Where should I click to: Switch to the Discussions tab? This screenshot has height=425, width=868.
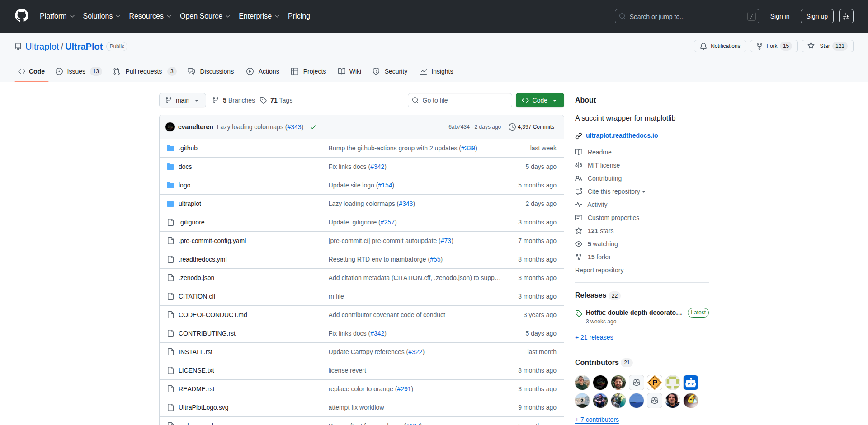(211, 71)
